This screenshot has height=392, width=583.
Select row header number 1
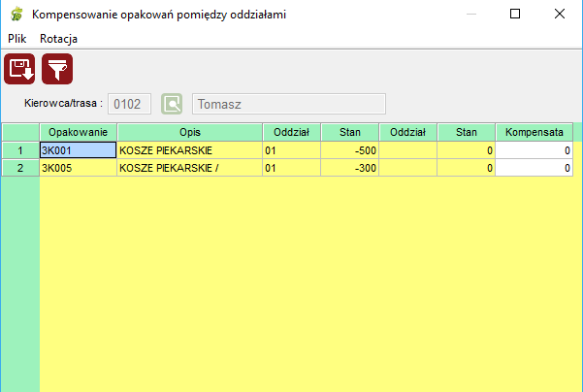coord(19,150)
